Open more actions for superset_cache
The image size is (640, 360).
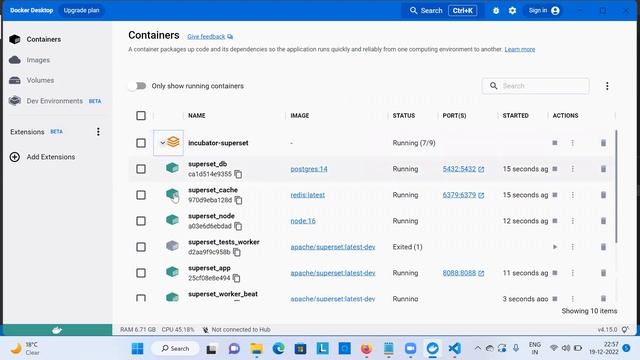573,195
